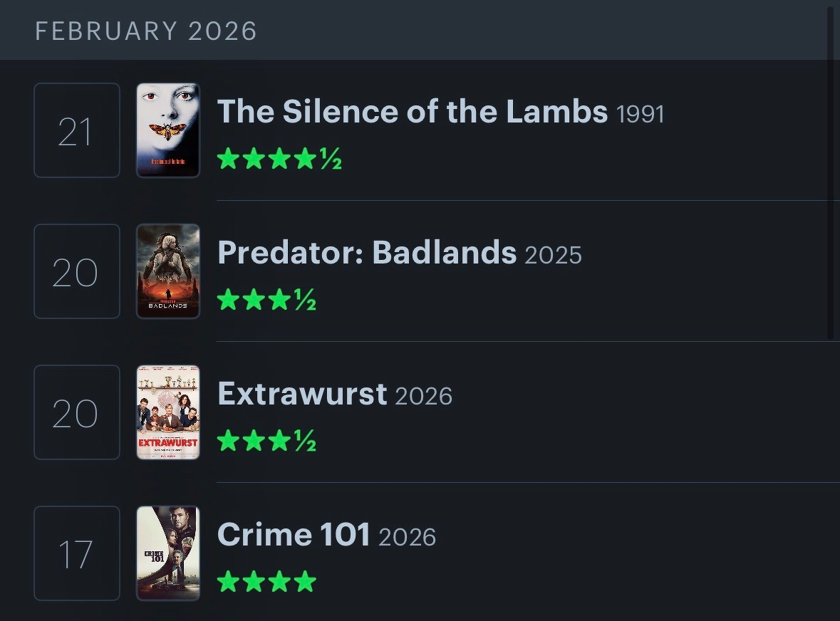
Task: Open the Predator: Badlands title link
Action: tap(366, 253)
